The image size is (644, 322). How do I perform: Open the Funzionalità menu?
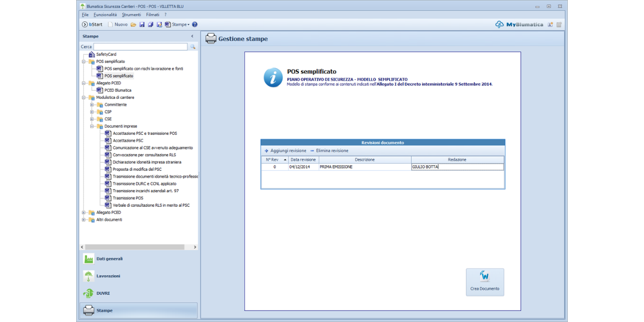point(105,14)
